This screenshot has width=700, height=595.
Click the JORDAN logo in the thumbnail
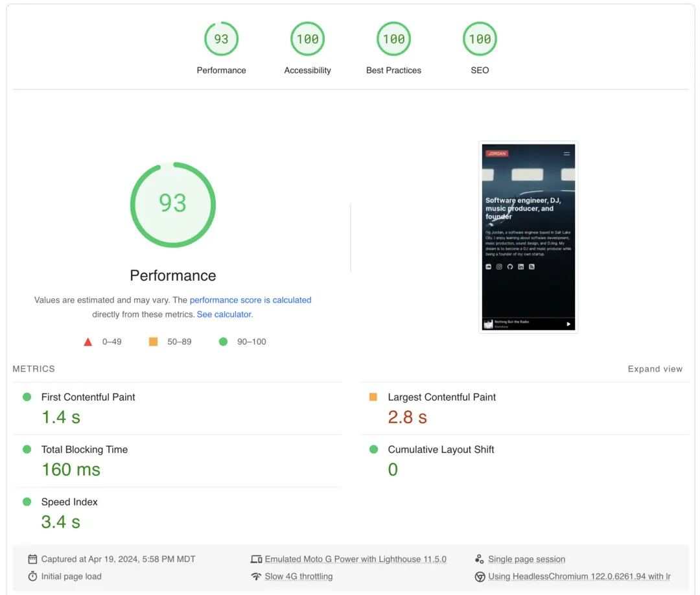(497, 154)
